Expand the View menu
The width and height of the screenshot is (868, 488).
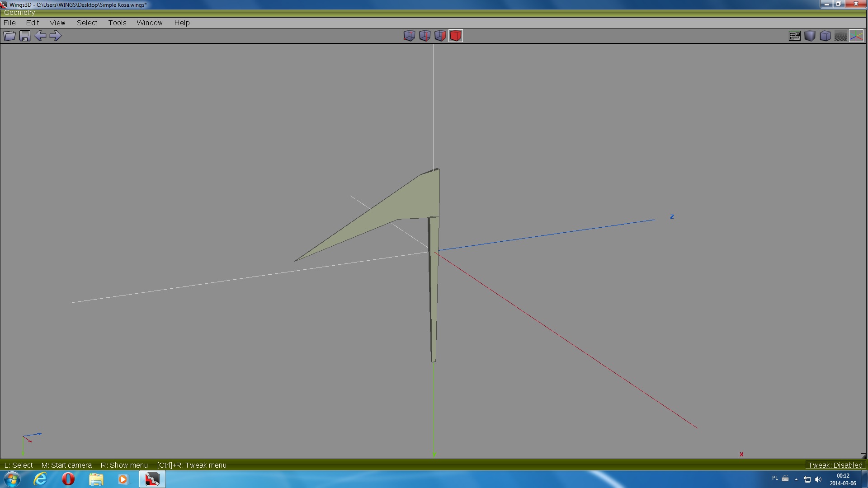[57, 23]
